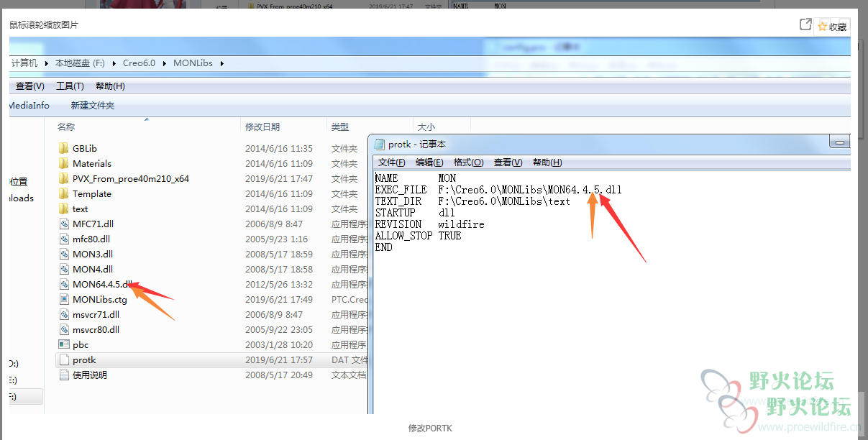Image resolution: width=868 pixels, height=440 pixels.
Task: Click the 2008/5/17 20:49 date cell
Action: pyautogui.click(x=279, y=375)
